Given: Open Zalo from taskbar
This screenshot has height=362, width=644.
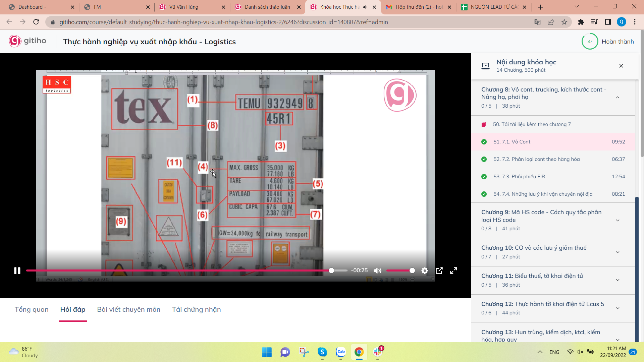Looking at the screenshot, I should coord(341,352).
